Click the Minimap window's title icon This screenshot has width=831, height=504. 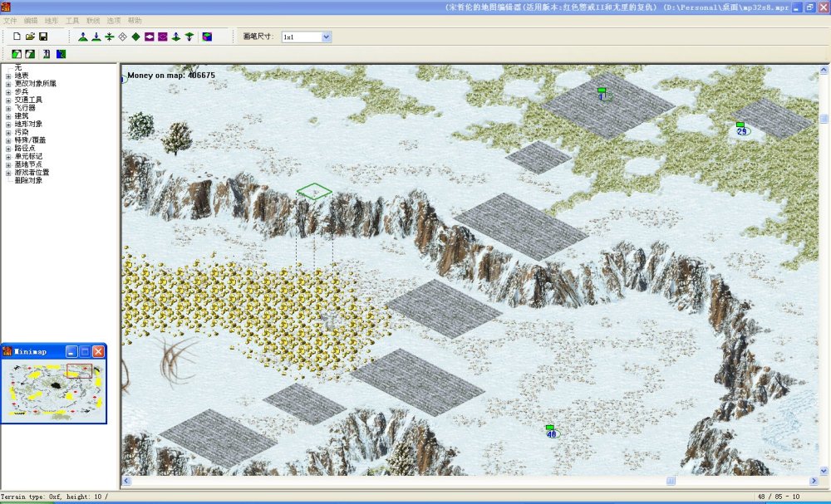click(x=7, y=351)
